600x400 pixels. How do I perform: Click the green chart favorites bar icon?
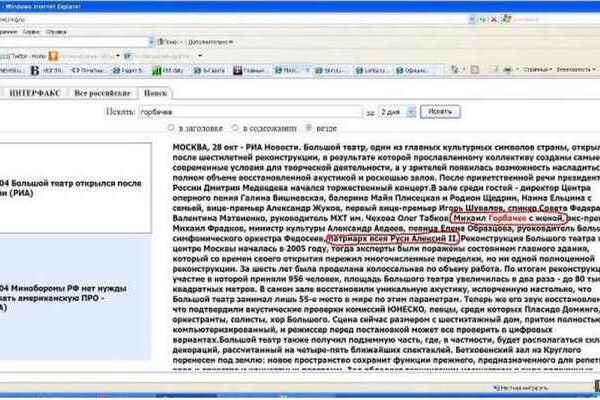point(156,71)
